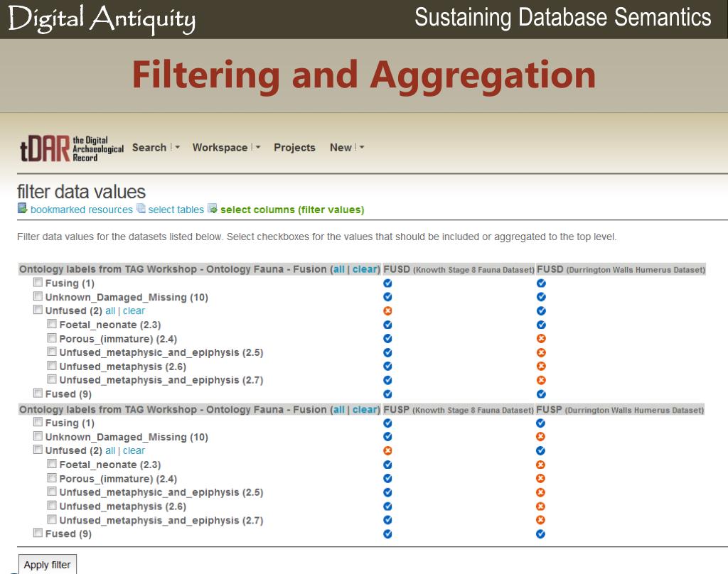The height and width of the screenshot is (574, 728).
Task: Click 'clear' in the FUSP ontology header
Action: [365, 410]
